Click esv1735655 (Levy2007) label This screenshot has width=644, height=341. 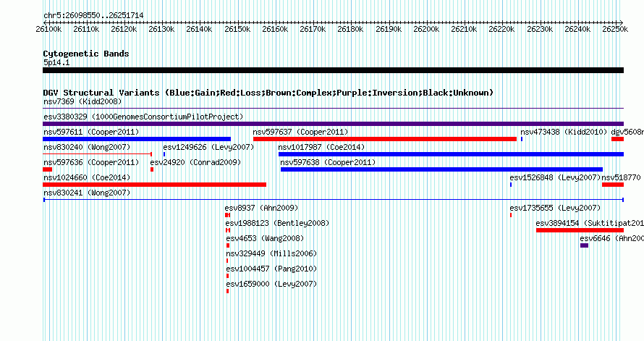[555, 208]
